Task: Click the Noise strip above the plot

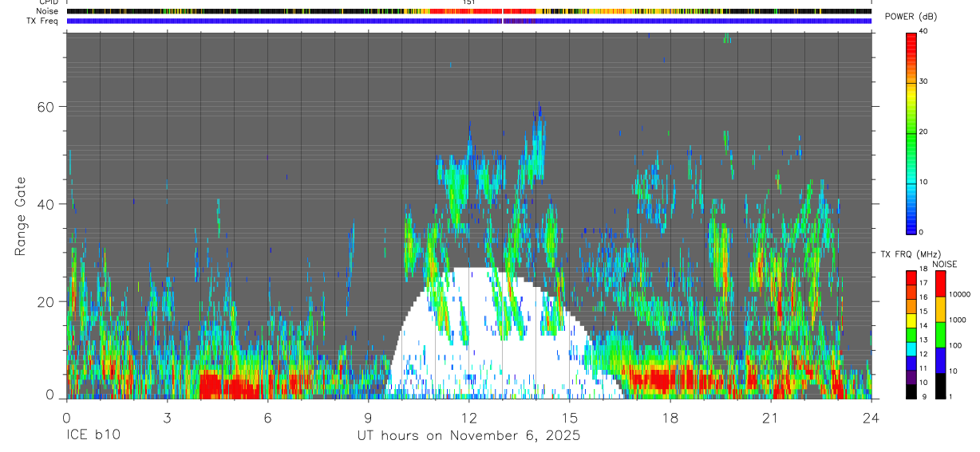Action: click(x=469, y=12)
